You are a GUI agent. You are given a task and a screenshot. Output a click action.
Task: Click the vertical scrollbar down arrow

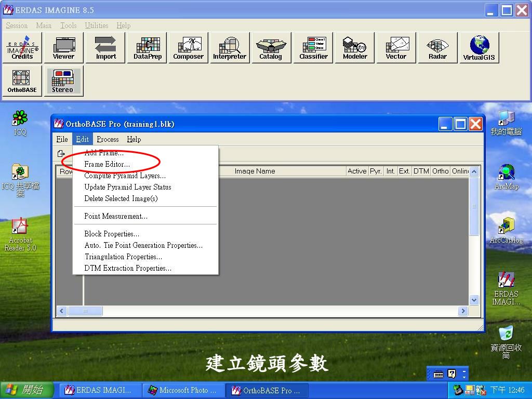pos(474,300)
